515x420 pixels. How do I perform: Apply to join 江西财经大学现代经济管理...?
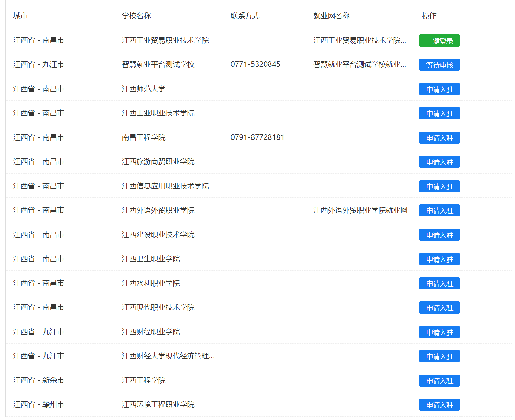439,356
